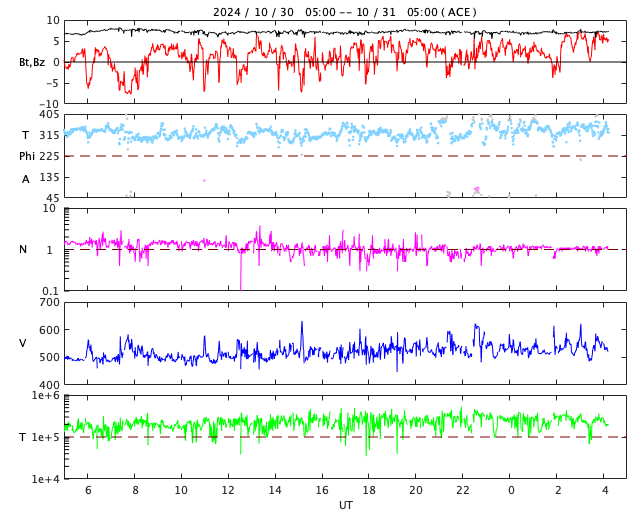This screenshot has height=512, width=640.
Task: Click the '225' tick value
Action: pyautogui.click(x=49, y=156)
